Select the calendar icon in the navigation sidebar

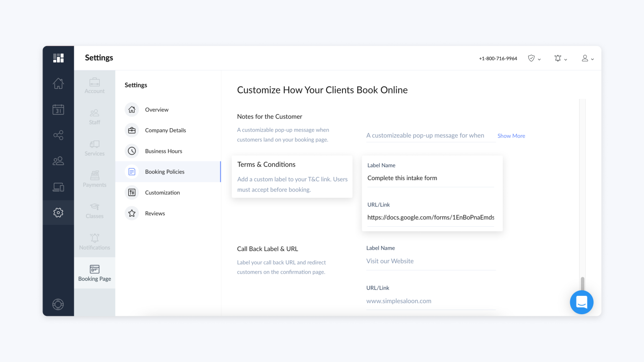[58, 109]
